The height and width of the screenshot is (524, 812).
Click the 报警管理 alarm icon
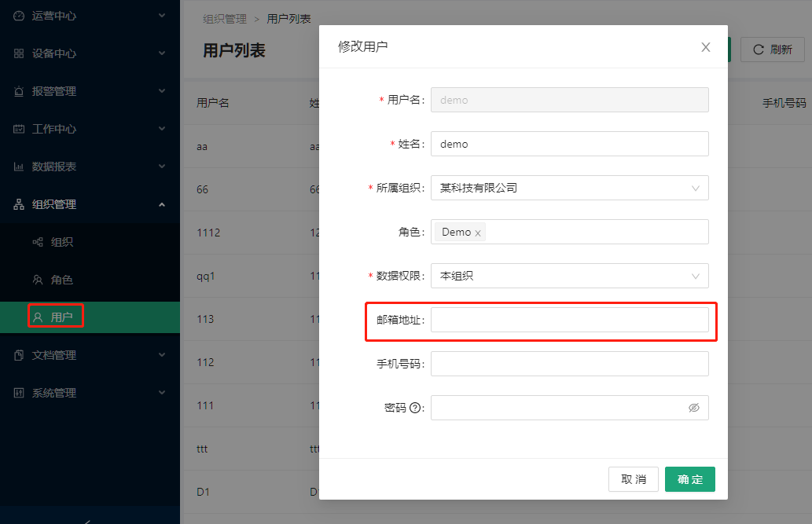19,91
